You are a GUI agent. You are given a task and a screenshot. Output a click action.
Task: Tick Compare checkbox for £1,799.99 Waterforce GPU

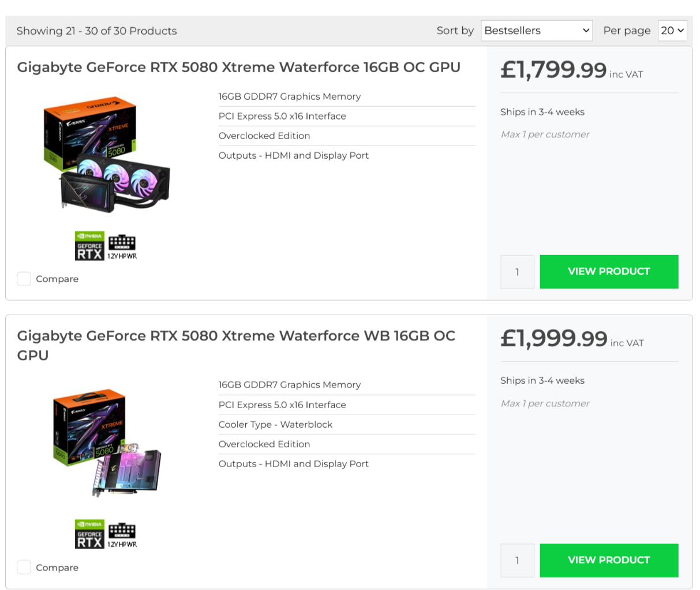[24, 279]
